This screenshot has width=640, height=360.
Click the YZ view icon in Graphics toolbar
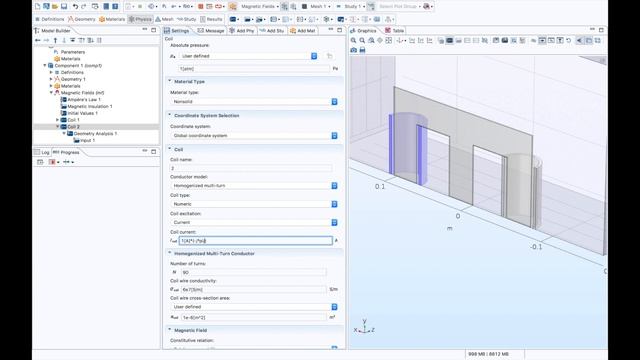click(x=421, y=40)
